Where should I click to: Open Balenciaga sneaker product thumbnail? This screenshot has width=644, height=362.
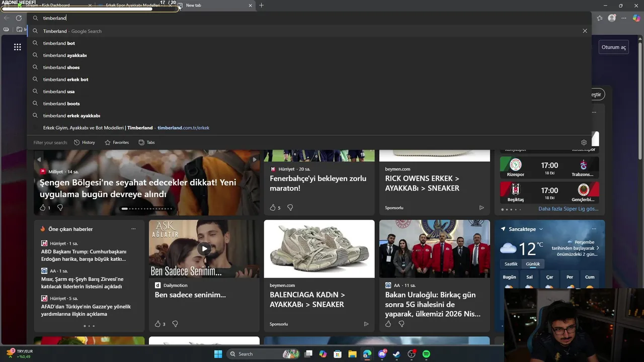coord(319,249)
